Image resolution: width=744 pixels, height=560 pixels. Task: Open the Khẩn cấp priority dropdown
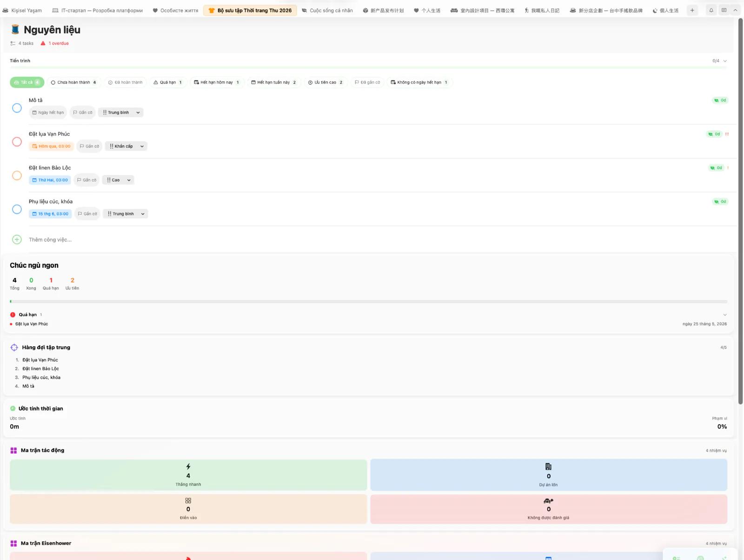pos(126,146)
